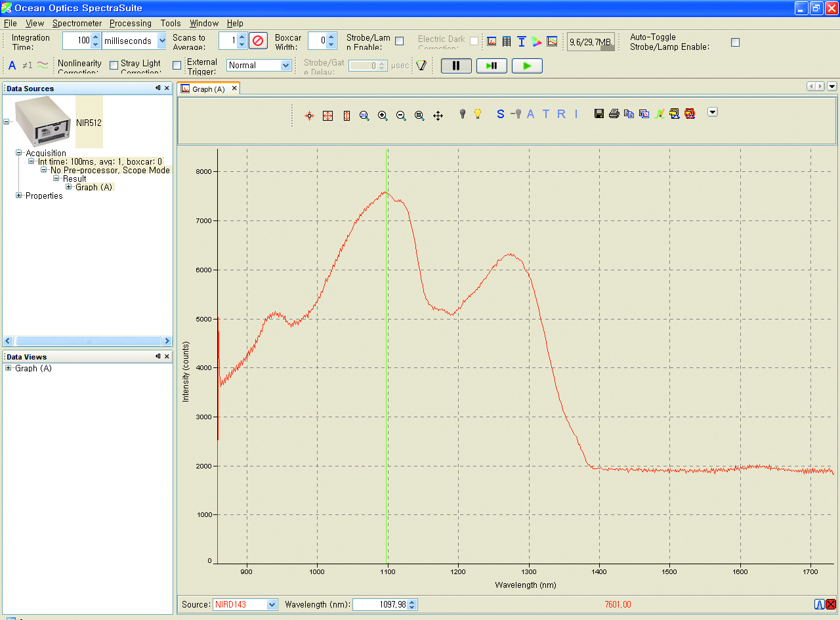Viewport: 840px width, 620px height.
Task: Open the milliseconds time unit dropdown
Action: coord(162,41)
